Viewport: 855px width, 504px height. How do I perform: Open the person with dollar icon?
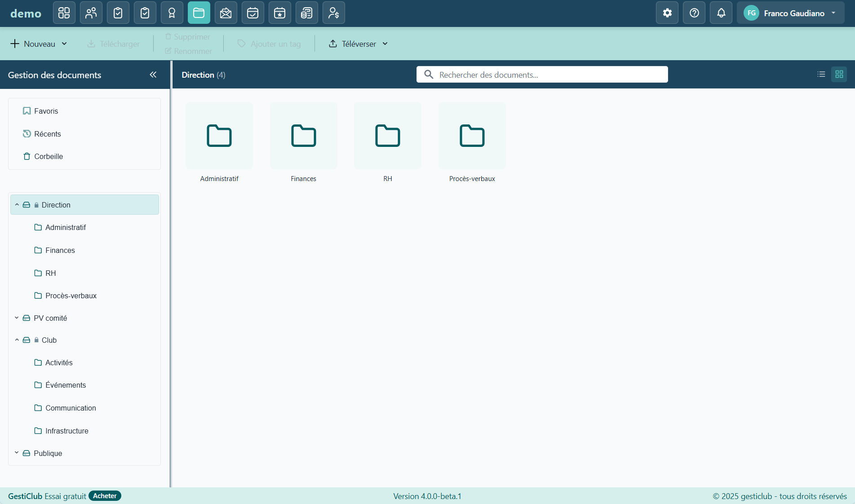pos(333,13)
